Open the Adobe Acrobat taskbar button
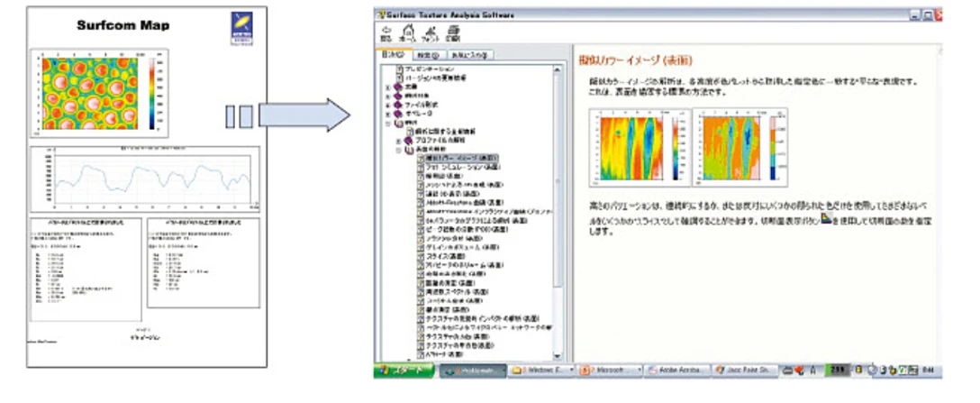 coord(677,370)
